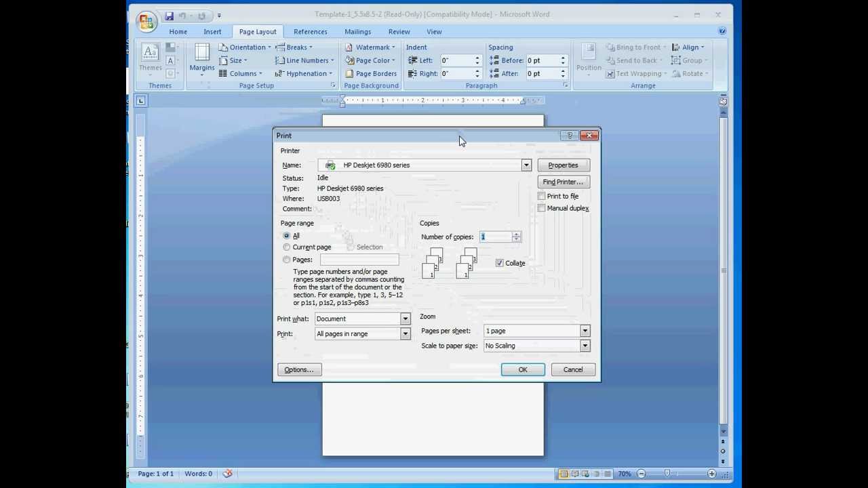
Task: Switch to Web Layout view
Action: tap(586, 474)
